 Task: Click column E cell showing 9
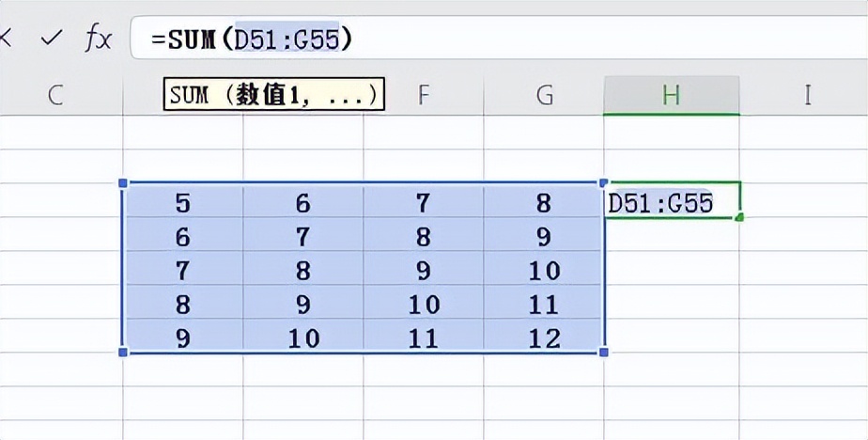coord(302,304)
